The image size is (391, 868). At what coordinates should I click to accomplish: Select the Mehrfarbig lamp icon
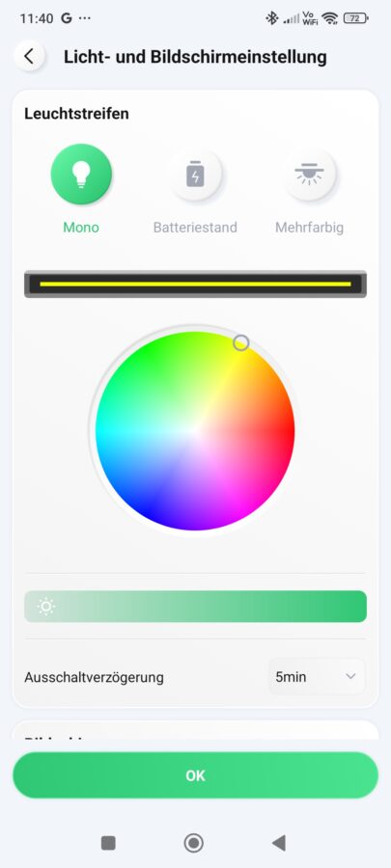pyautogui.click(x=310, y=175)
